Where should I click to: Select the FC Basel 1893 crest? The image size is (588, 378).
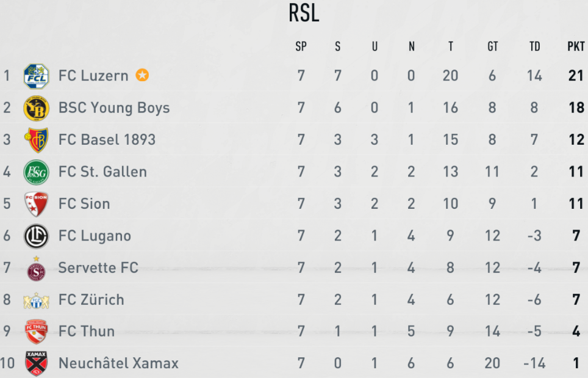36,140
